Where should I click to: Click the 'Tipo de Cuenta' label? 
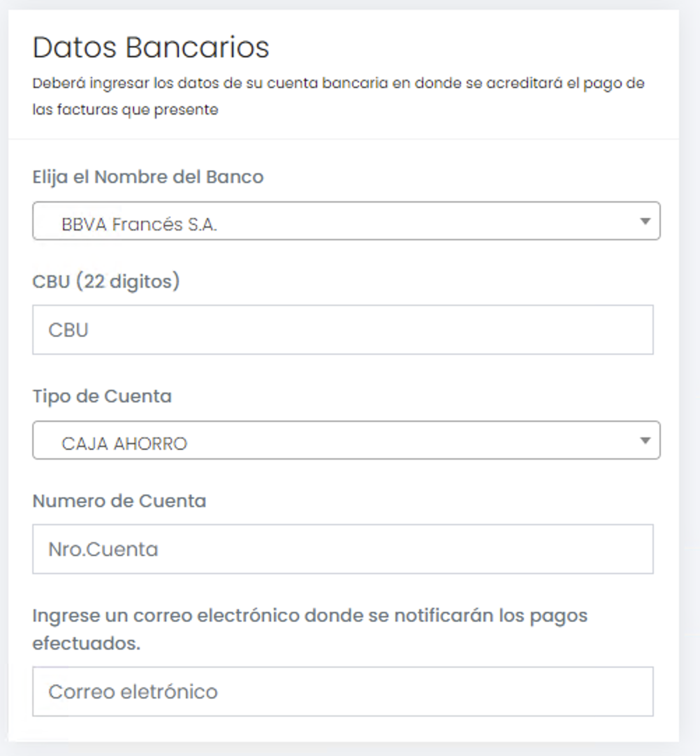coord(102,396)
